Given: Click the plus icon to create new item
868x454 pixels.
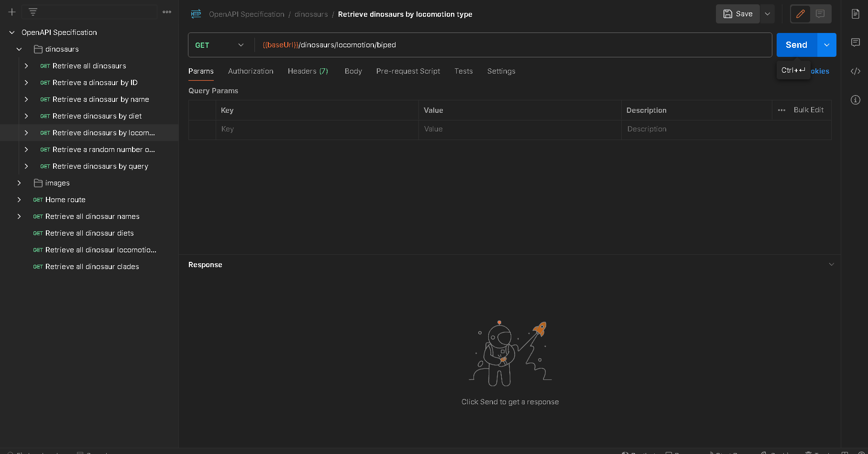Looking at the screenshot, I should pos(12,12).
